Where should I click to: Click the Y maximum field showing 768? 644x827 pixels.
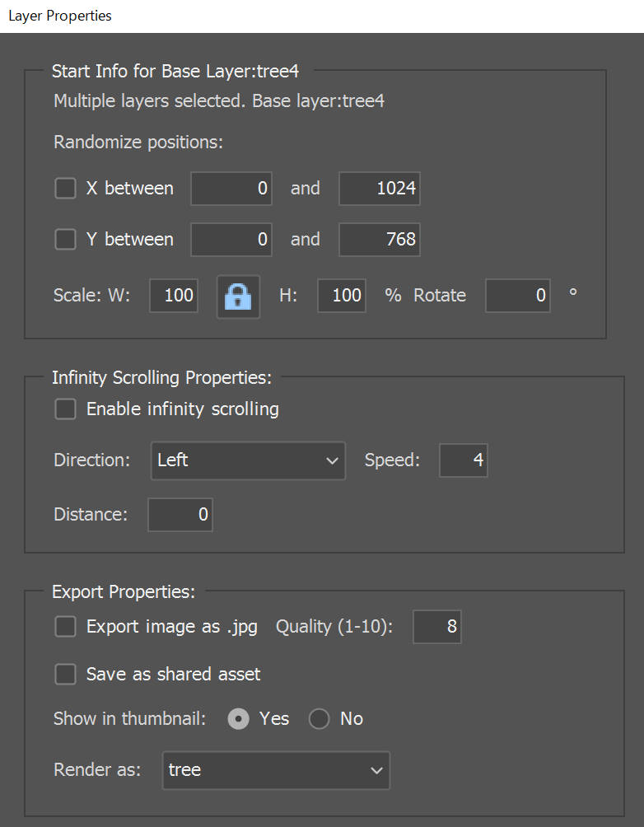pos(380,240)
